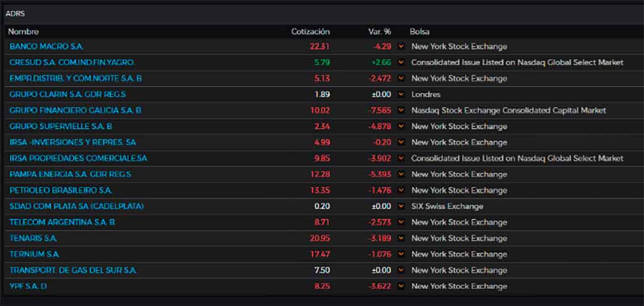Expand the dropdown arrow on Banco Macro row
The image size is (644, 306).
pyautogui.click(x=401, y=46)
